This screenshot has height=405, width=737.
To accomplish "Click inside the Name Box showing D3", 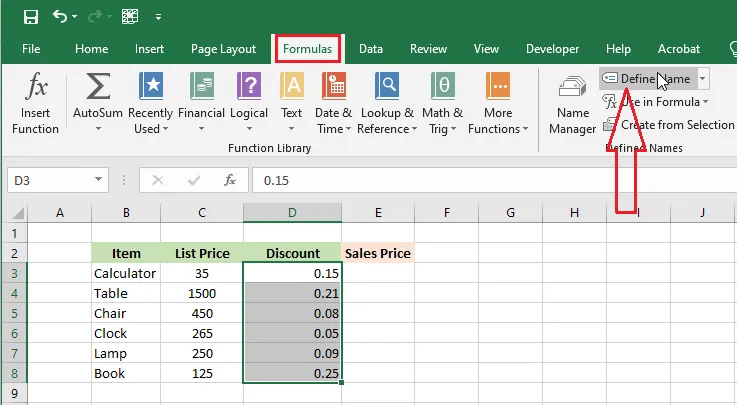I will 49,180.
